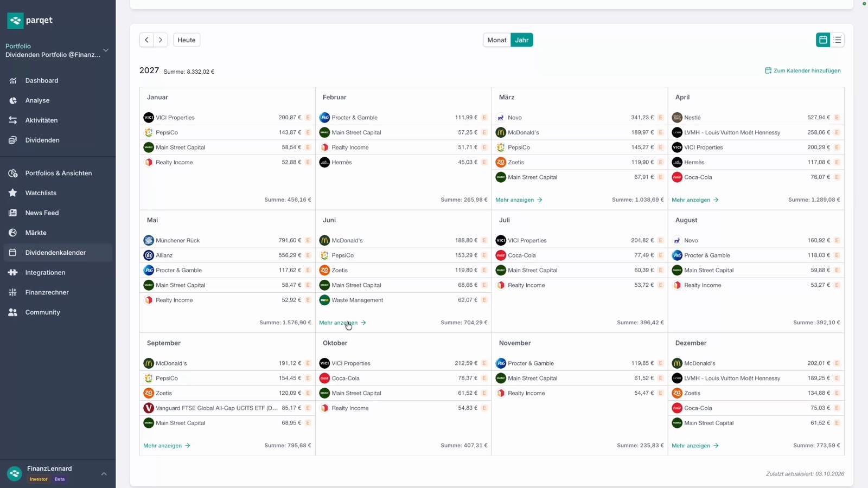
Task: Select Hermès in Februar
Action: [x=403, y=162]
